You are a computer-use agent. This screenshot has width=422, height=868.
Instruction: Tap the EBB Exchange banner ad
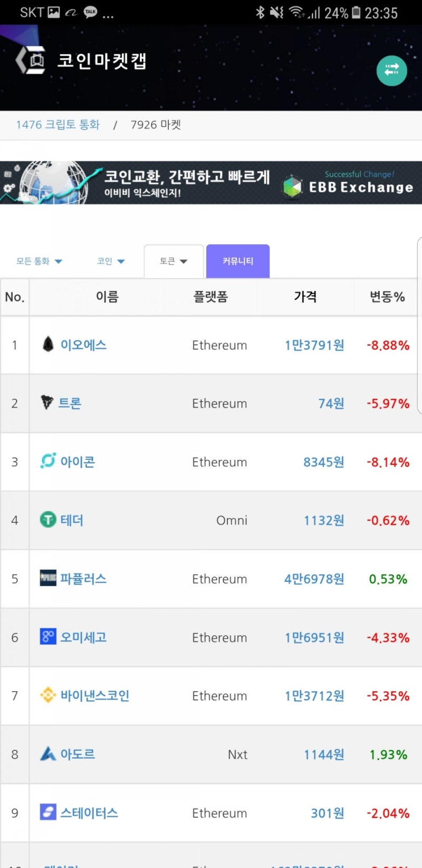211,182
